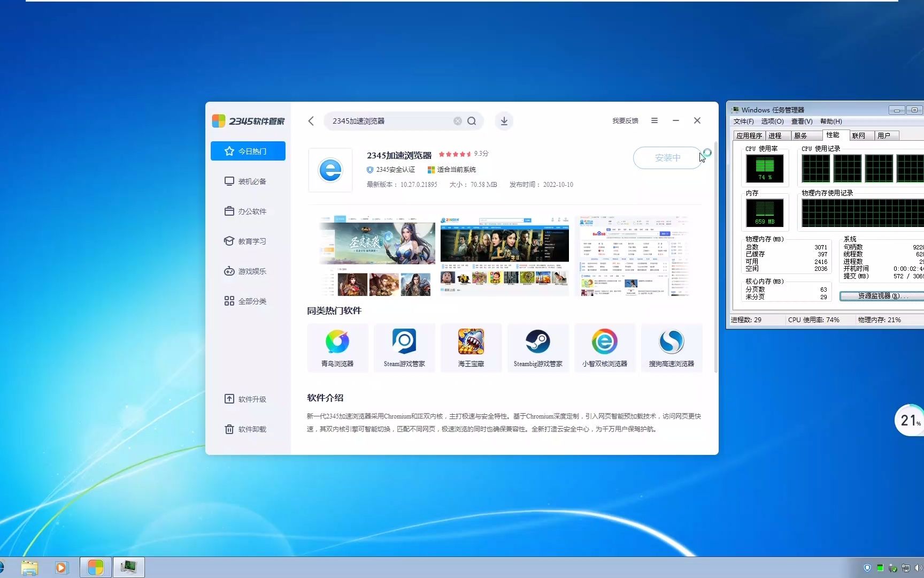Click the green Task Manager tray icon
Viewport: 924px width, 578px height.
880,568
